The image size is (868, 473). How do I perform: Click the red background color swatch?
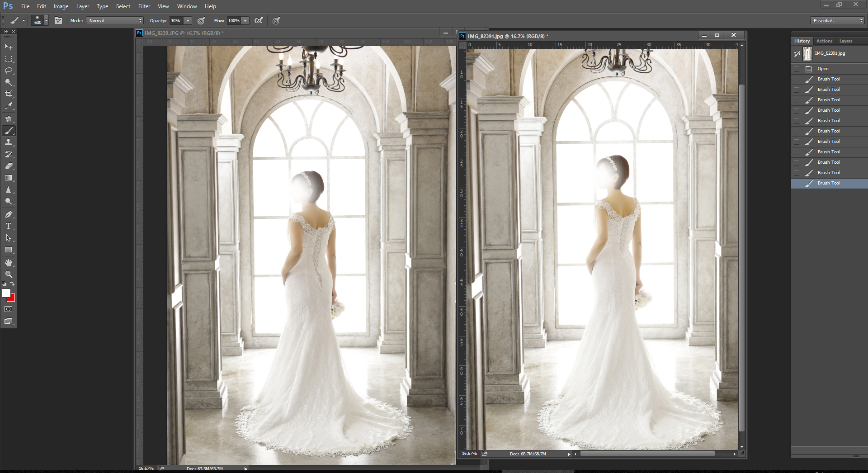coord(12,299)
